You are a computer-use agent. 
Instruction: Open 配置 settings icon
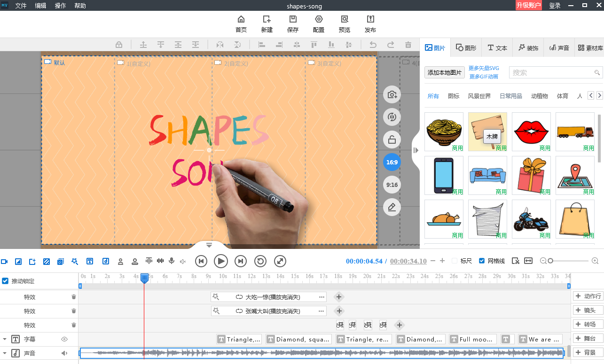[319, 19]
